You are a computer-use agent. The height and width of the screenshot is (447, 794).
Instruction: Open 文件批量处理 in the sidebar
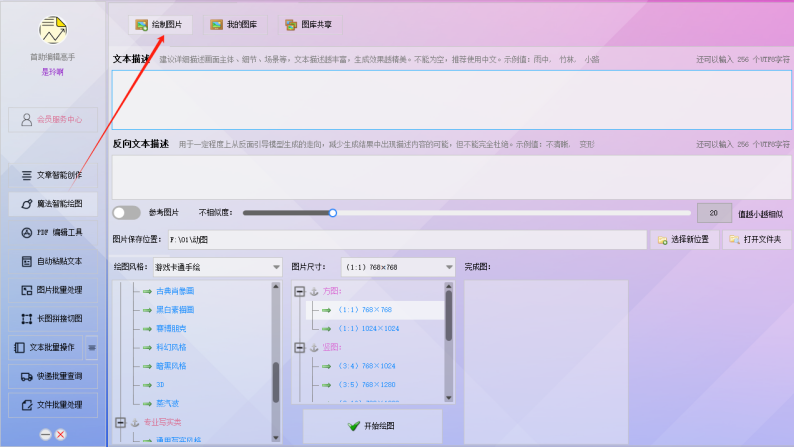coord(53,405)
